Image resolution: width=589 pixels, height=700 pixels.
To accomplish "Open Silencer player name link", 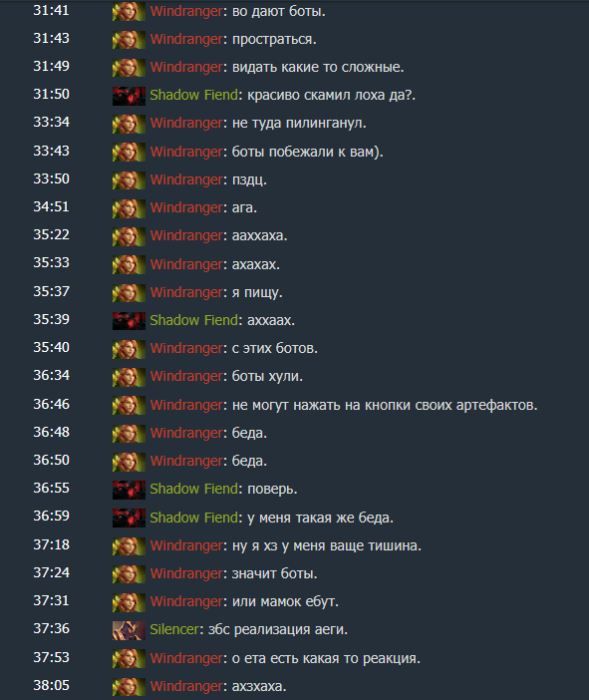I will 174,629.
